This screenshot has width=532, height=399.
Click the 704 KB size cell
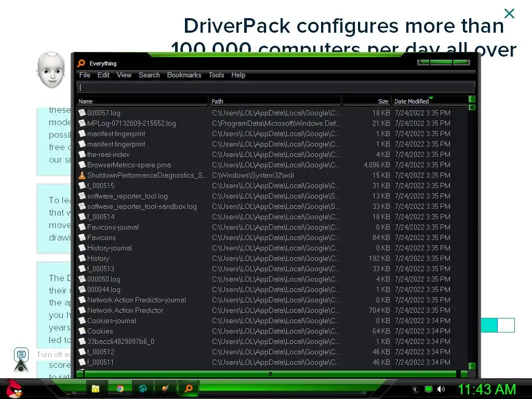tap(379, 310)
